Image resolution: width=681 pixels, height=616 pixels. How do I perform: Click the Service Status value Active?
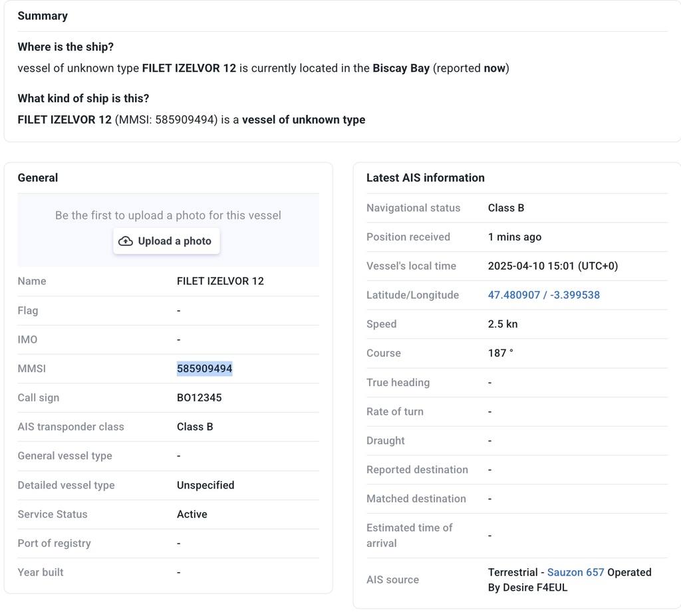tap(192, 514)
